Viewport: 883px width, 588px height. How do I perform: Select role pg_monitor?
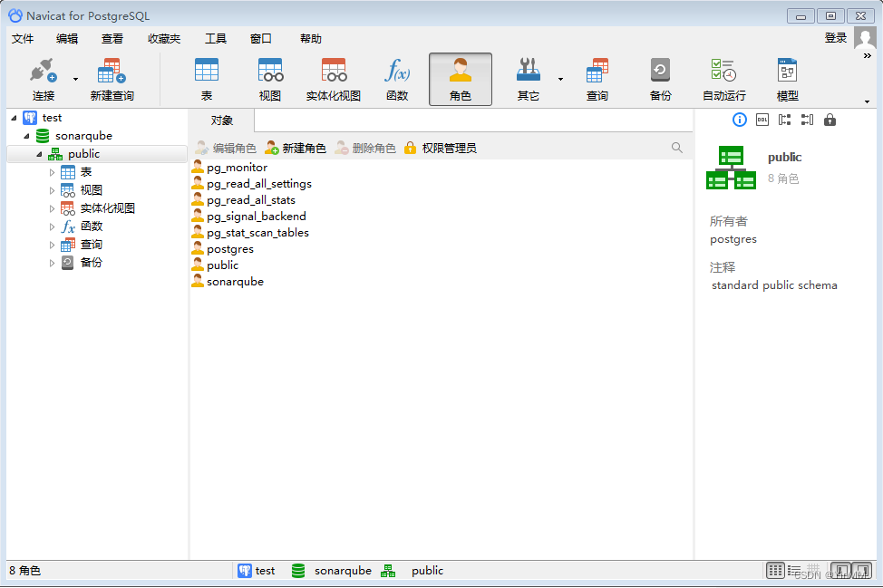237,167
